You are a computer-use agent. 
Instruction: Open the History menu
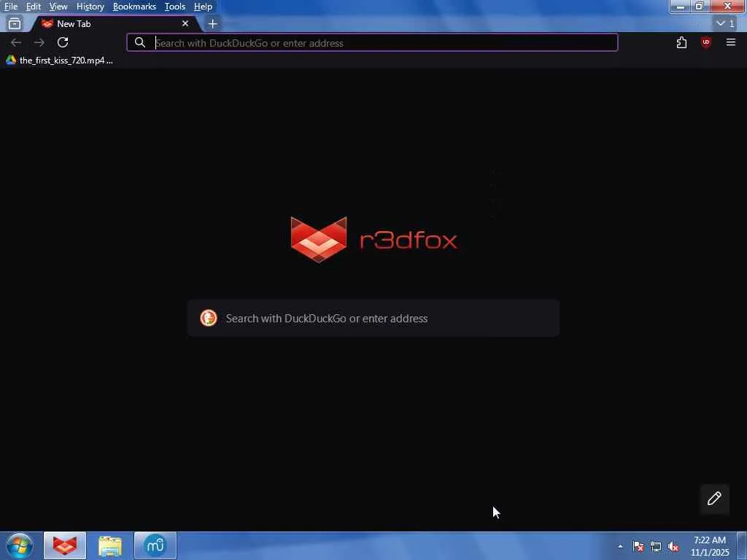[x=90, y=7]
